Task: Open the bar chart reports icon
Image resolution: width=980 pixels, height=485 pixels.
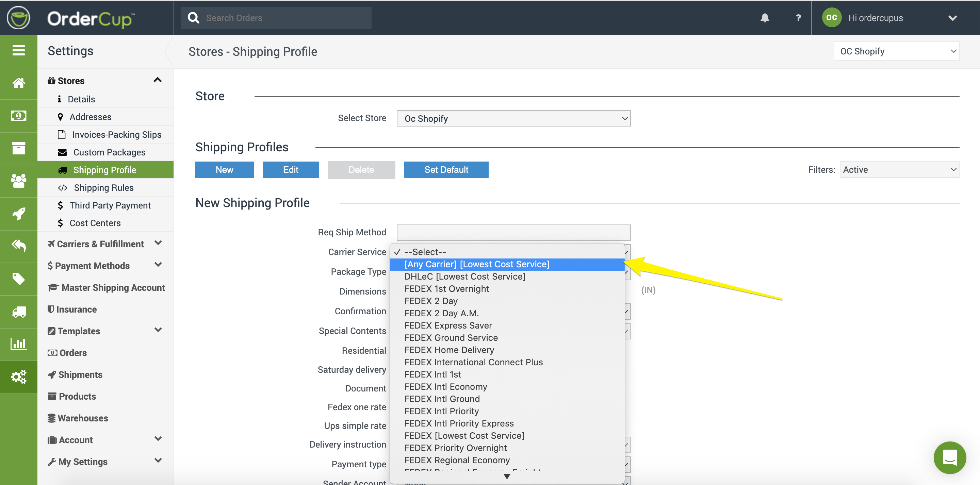Action: coord(18,344)
